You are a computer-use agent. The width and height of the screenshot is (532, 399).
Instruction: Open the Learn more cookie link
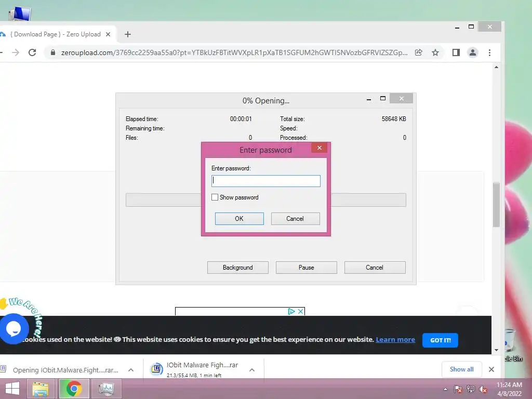tap(395, 340)
